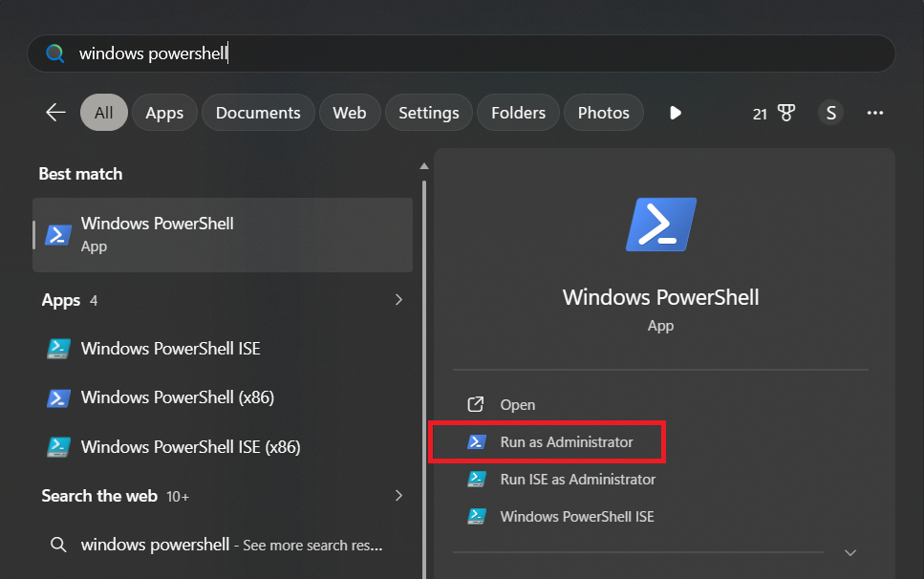924x579 pixels.
Task: Go back using the left arrow
Action: [x=56, y=113]
